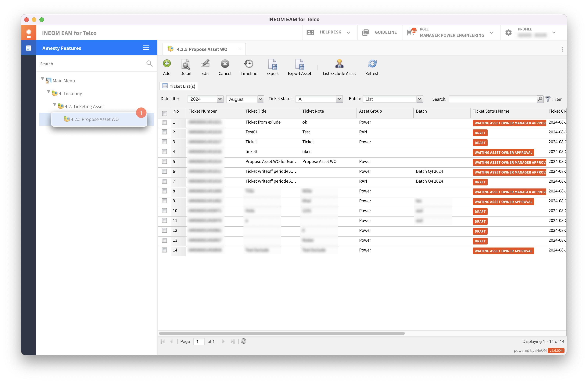The width and height of the screenshot is (588, 383).
Task: Go to first page icon
Action: tap(163, 341)
